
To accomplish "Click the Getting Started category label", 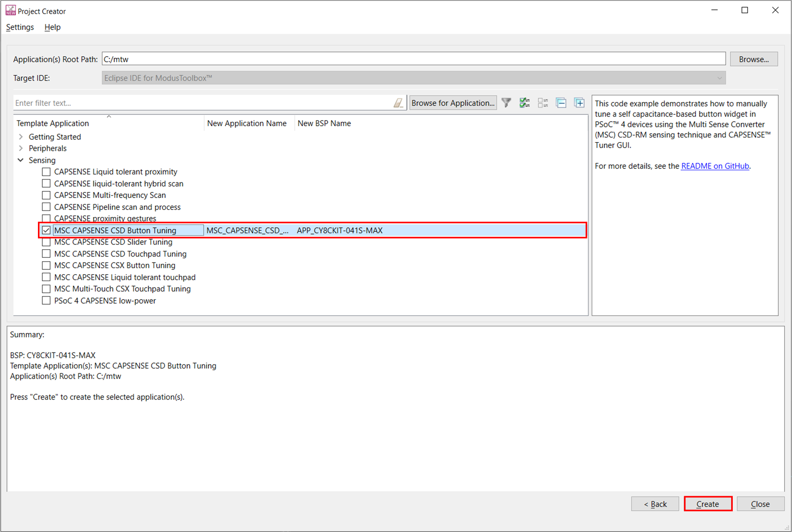I will point(55,137).
